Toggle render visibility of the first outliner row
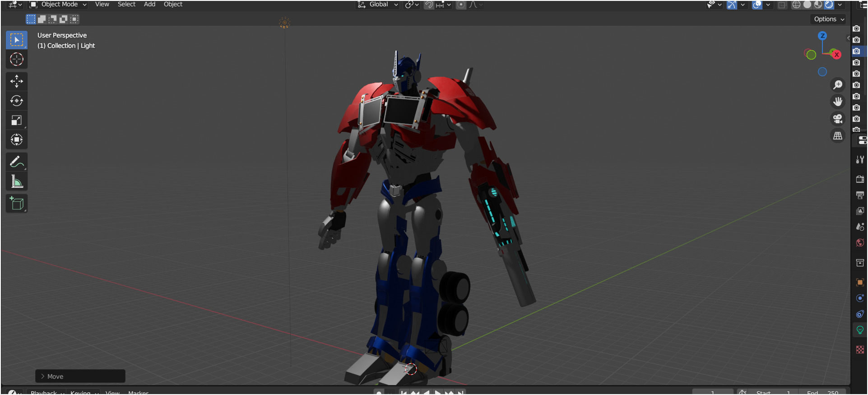 tap(856, 28)
